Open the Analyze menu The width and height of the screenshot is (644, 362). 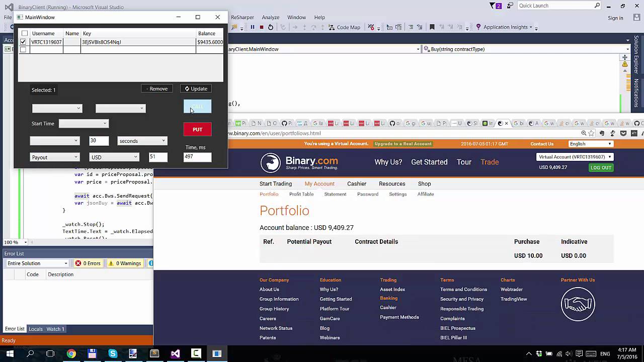[271, 17]
